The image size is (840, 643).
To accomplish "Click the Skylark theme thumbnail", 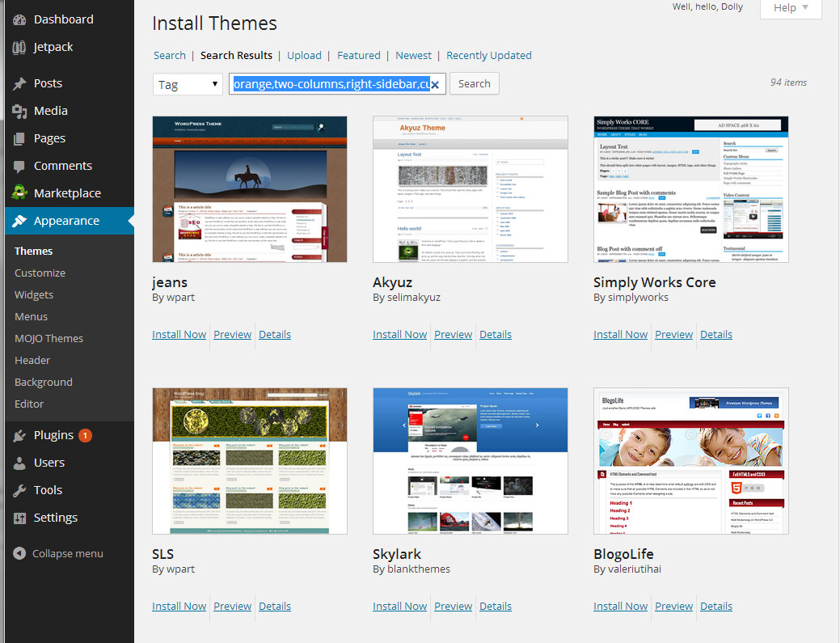I will (470, 461).
